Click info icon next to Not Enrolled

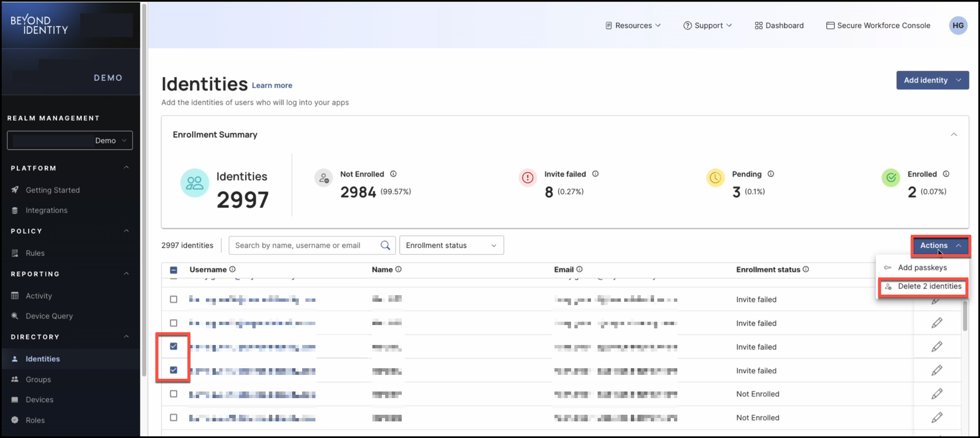point(393,174)
